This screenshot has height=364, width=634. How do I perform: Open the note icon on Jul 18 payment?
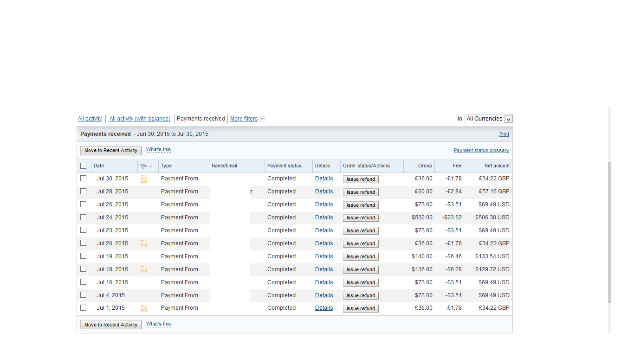click(143, 269)
